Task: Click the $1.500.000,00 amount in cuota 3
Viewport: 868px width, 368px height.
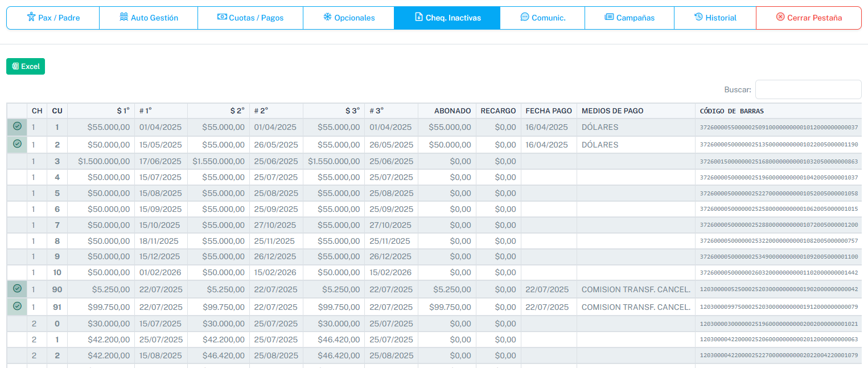Action: click(x=104, y=161)
